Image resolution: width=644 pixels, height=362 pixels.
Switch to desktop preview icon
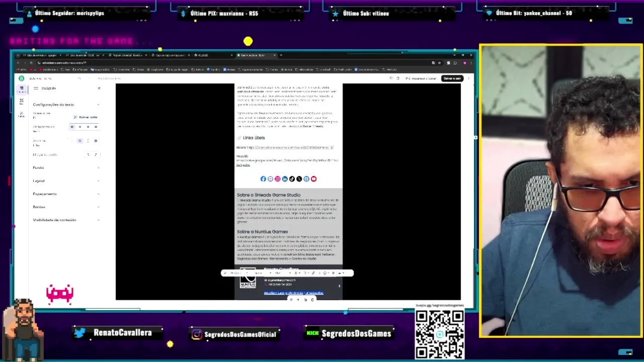(x=391, y=78)
